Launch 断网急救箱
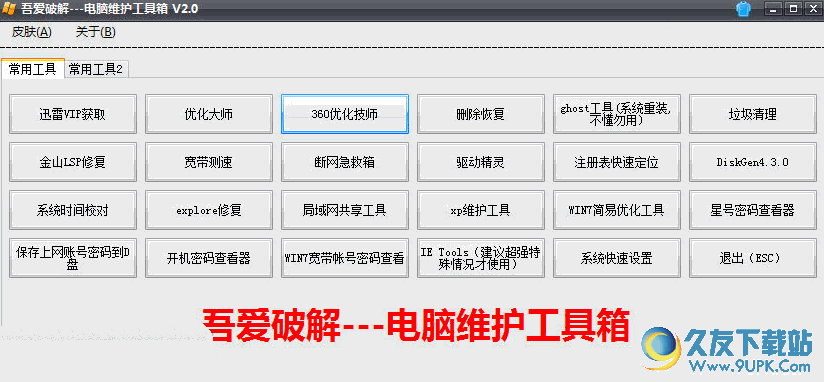This screenshot has height=382, width=824. tap(345, 162)
